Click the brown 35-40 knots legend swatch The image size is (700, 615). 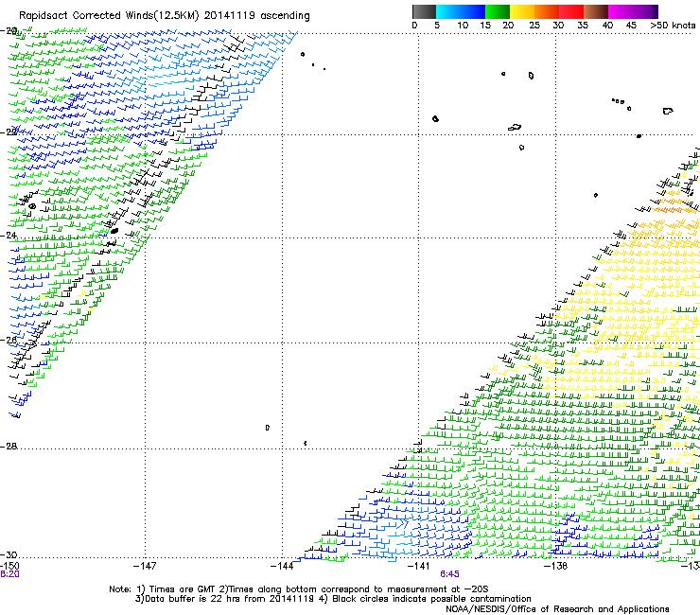click(x=596, y=11)
